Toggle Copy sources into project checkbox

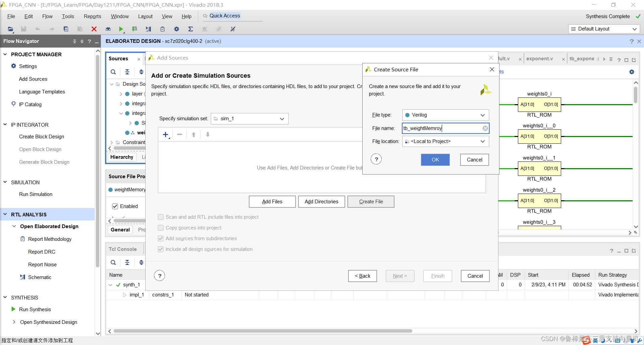(161, 228)
